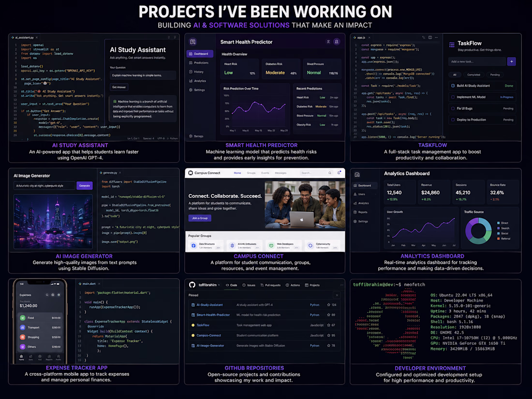Close the main.dart editor tab
Image resolution: width=532 pixels, height=399 pixels.
point(99,283)
